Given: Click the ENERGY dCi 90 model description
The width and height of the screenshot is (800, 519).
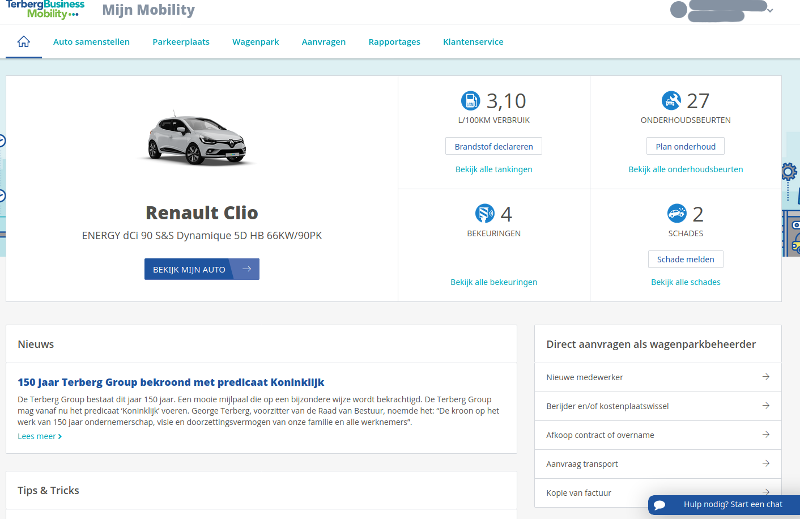Looking at the screenshot, I should click(202, 236).
